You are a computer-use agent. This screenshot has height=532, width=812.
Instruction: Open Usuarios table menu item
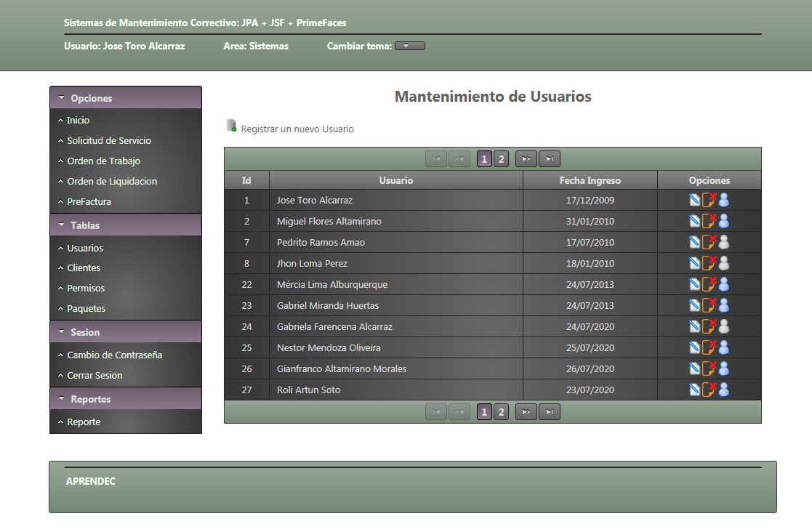[85, 248]
